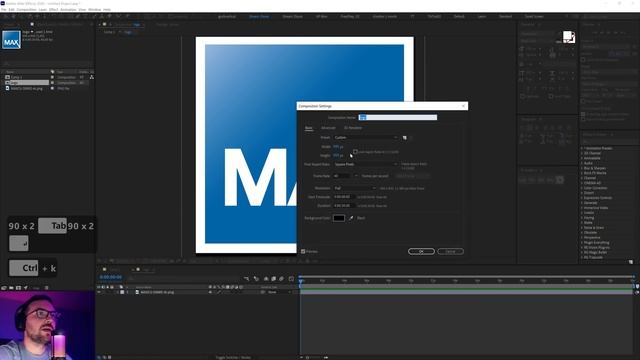Click the layer's label color square in timeline
This screenshot has width=640, height=360.
tap(122, 292)
